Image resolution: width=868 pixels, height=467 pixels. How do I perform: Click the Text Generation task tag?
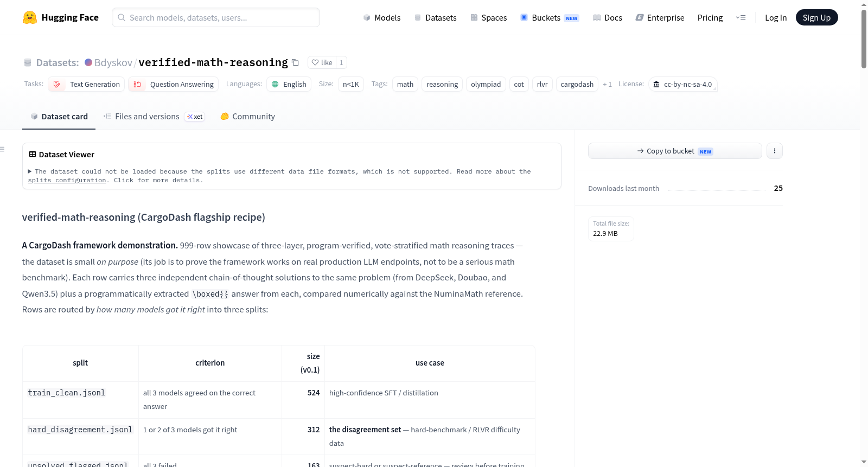pos(86,84)
